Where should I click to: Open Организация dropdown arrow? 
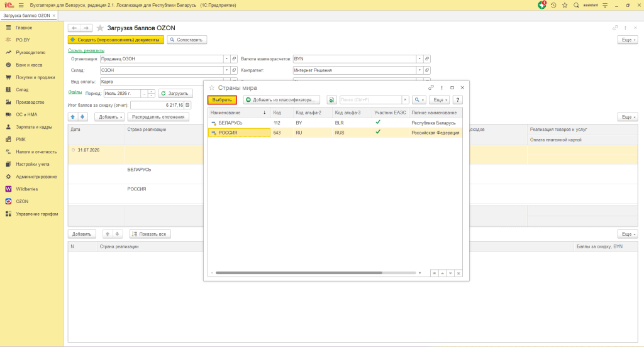(x=226, y=58)
